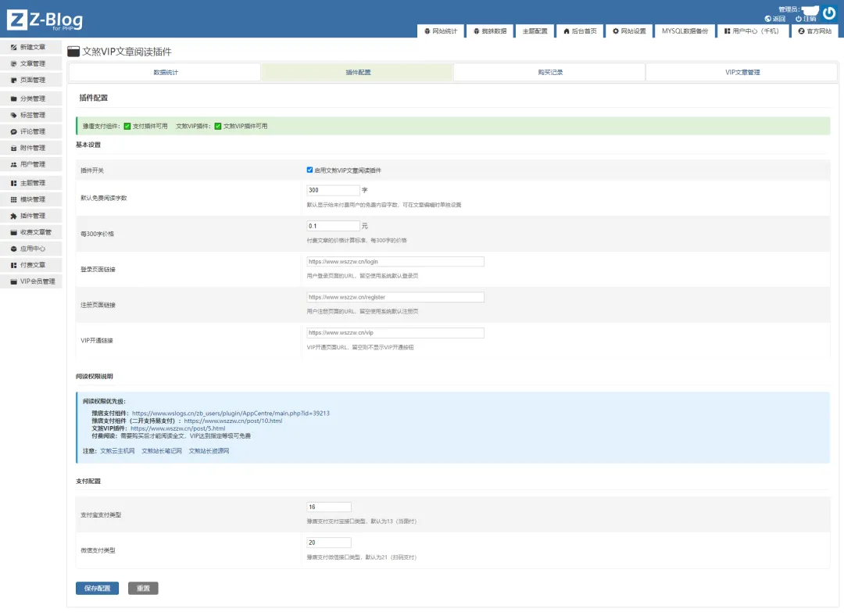Open 新建文章 in the sidebar
This screenshot has width=844, height=616.
[x=31, y=48]
